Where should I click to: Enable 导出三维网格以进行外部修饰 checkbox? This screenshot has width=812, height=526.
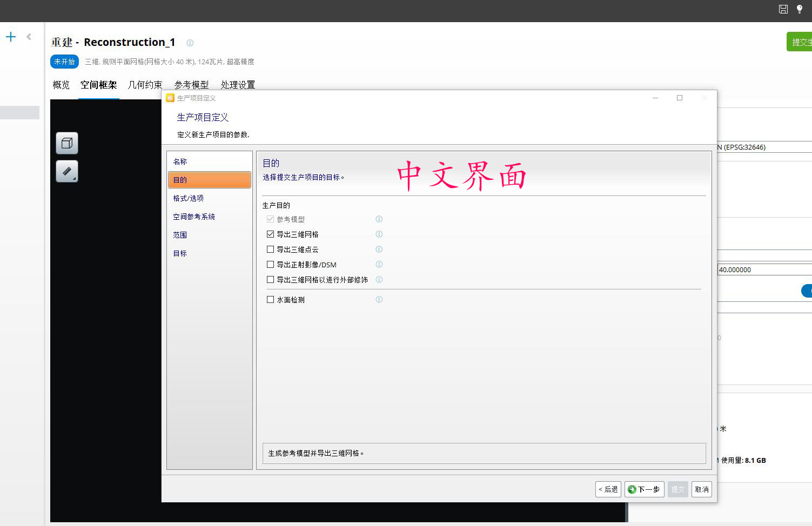click(x=270, y=280)
